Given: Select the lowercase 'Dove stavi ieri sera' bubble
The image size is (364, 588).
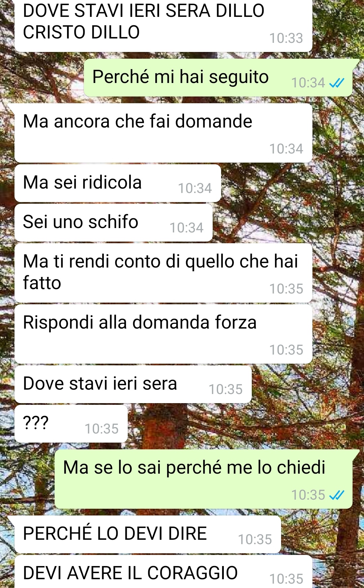Looking at the screenshot, I should click(x=133, y=384).
